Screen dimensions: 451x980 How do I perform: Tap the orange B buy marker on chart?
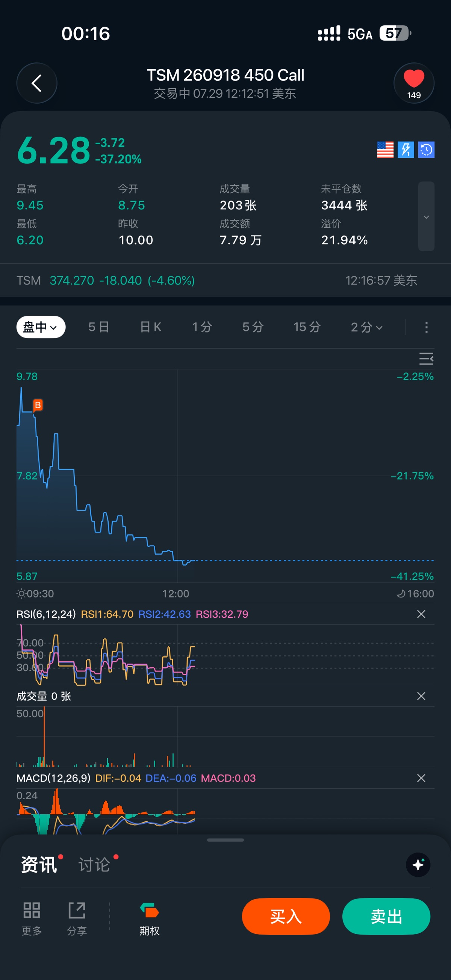pyautogui.click(x=38, y=405)
